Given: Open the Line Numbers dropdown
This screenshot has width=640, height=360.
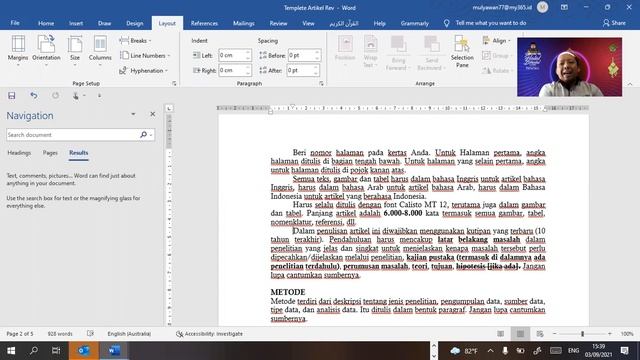Looking at the screenshot, I should click(145, 56).
